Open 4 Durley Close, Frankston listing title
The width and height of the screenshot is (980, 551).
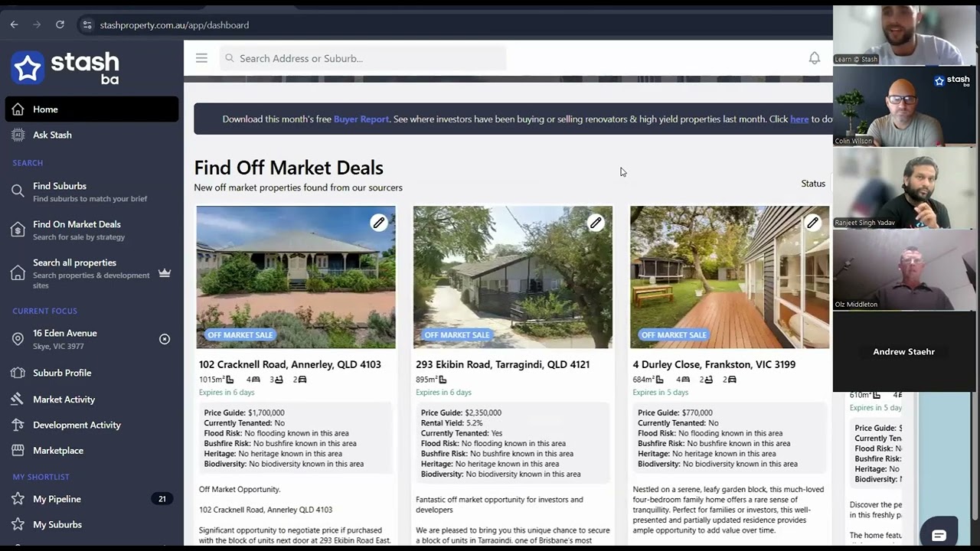click(x=714, y=364)
